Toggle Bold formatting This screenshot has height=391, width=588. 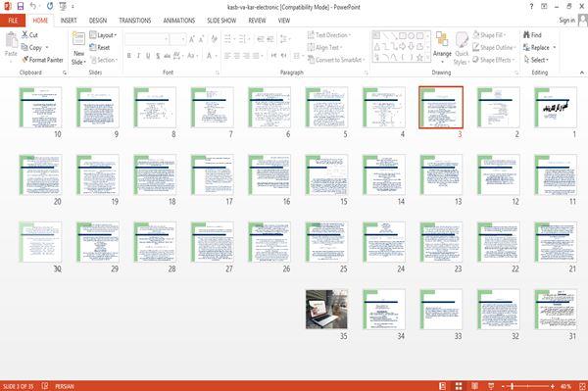pos(129,56)
